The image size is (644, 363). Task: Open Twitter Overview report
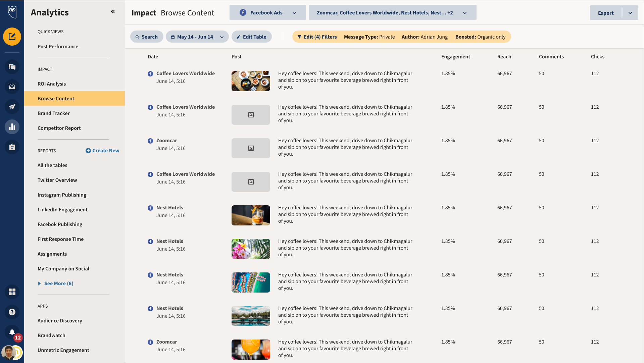(57, 180)
